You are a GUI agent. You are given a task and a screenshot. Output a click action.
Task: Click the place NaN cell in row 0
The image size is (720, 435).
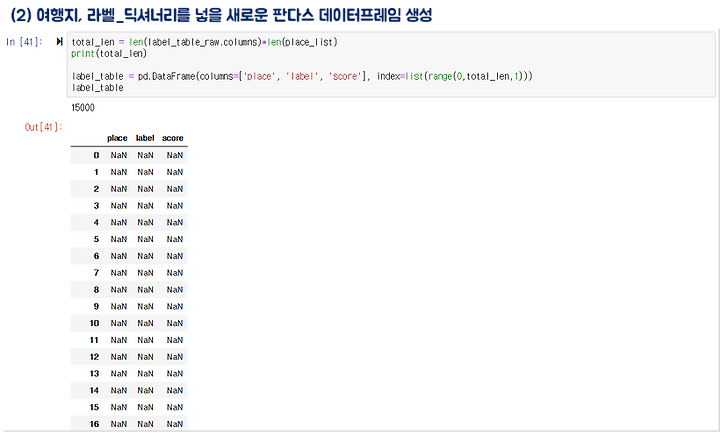coord(118,155)
